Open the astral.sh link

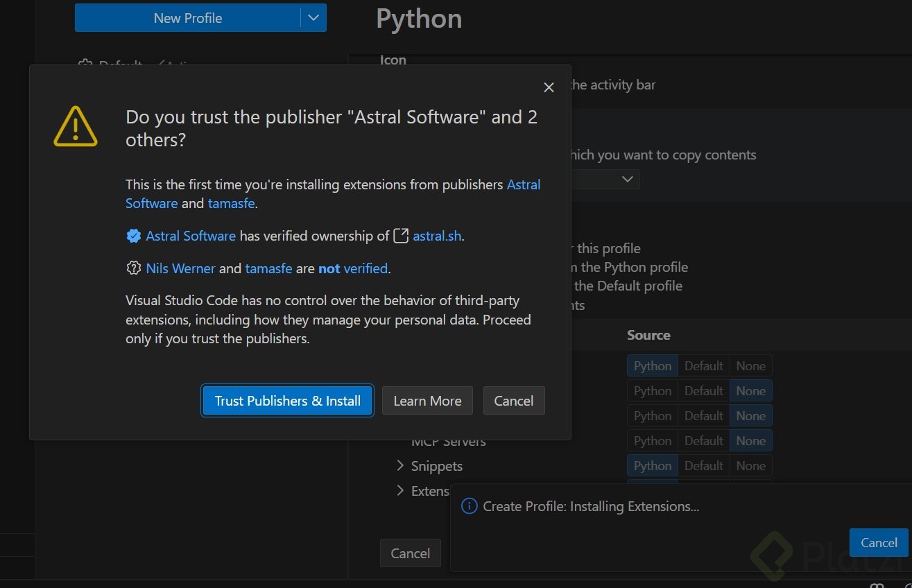point(437,236)
